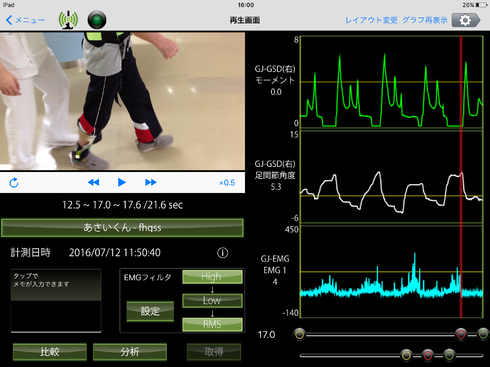The height and width of the screenshot is (367, 490).
Task: Play the walking video
Action: 122,182
